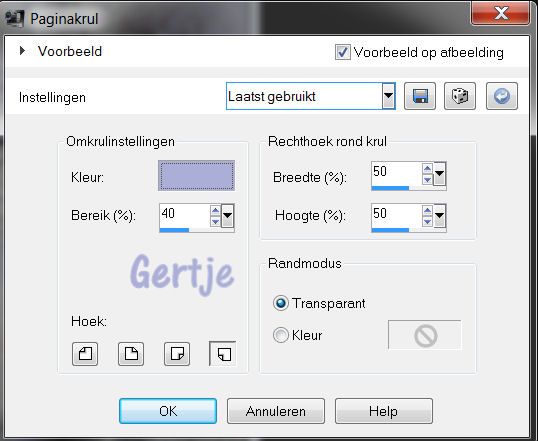Toggle Voorbeeld op afbeelding checkbox
This screenshot has height=441, width=538.
343,52
